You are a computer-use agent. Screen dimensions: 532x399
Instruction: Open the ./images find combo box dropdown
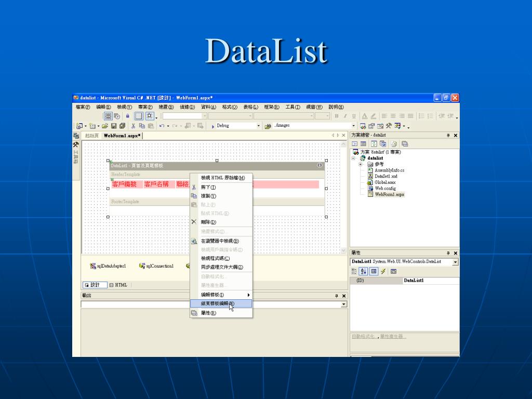(x=353, y=126)
